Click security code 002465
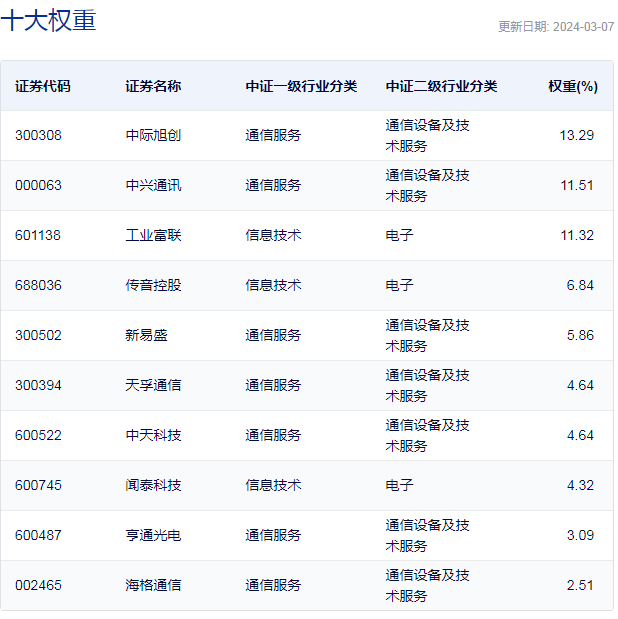 coord(38,585)
